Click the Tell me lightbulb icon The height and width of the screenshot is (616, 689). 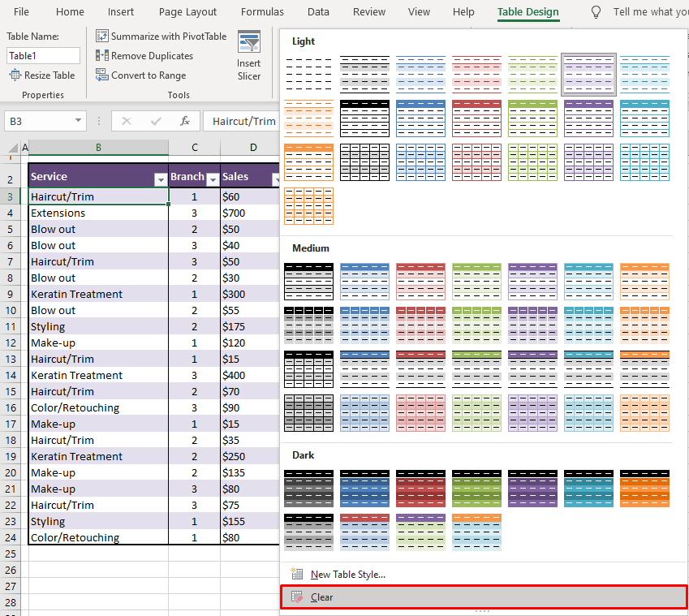tap(595, 11)
